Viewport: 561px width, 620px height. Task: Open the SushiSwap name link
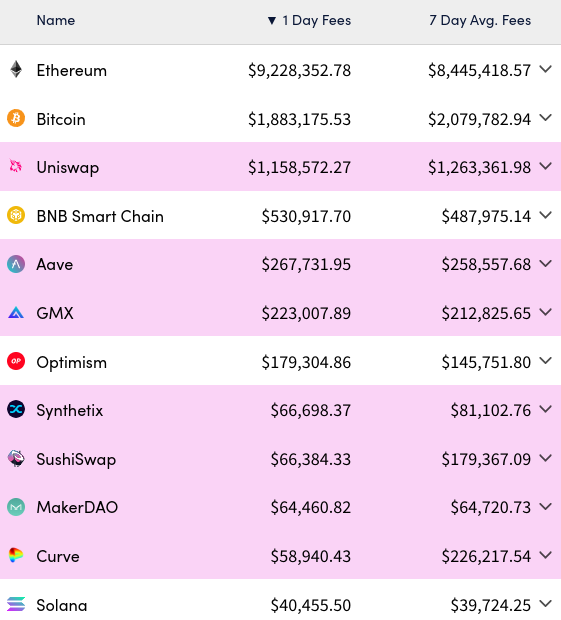76,459
